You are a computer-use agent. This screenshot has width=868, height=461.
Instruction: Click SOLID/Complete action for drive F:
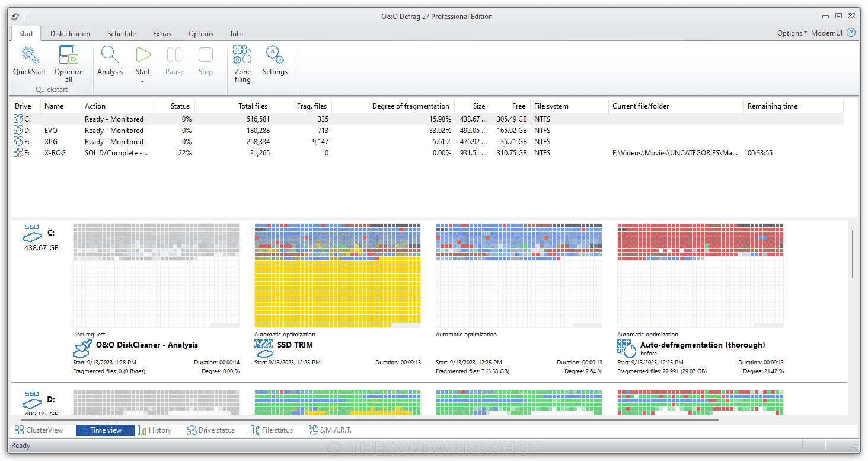tap(116, 153)
